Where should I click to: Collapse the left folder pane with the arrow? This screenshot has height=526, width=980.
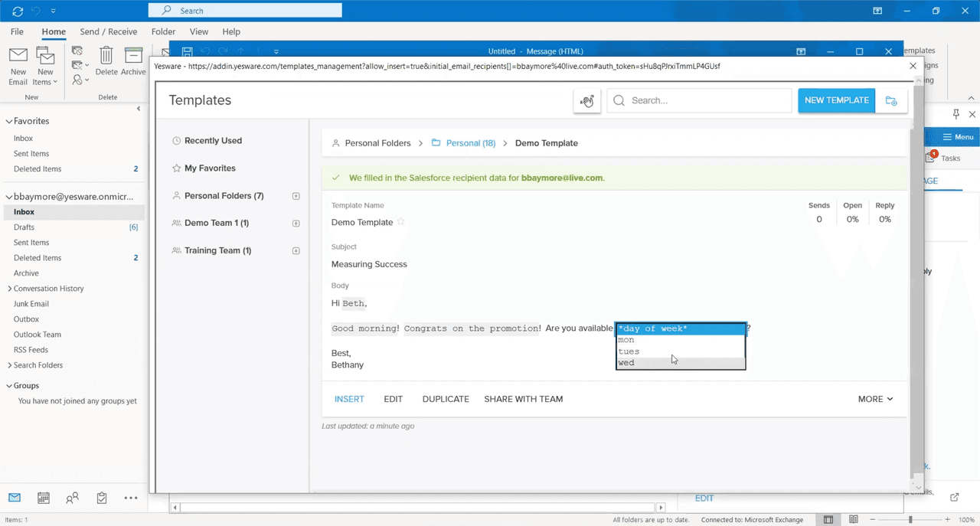(x=139, y=108)
